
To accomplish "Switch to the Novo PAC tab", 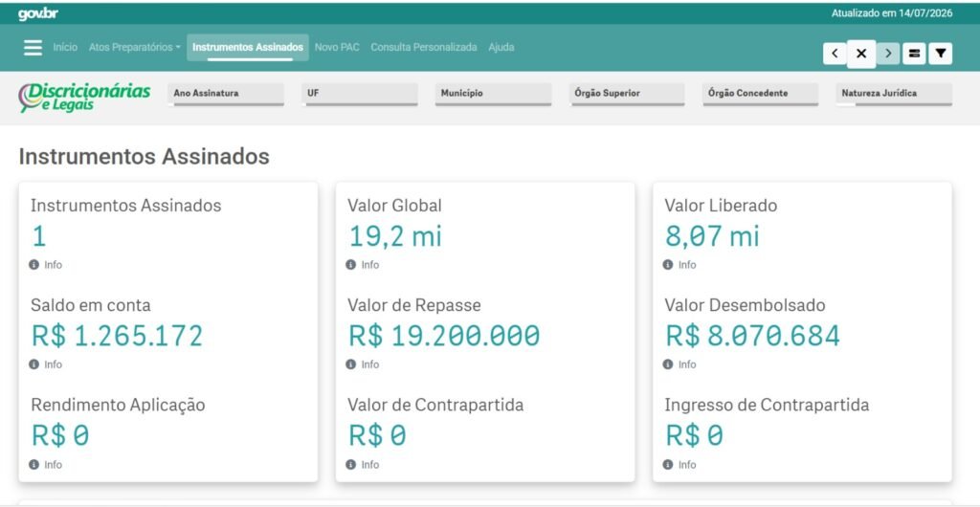I will click(x=337, y=48).
